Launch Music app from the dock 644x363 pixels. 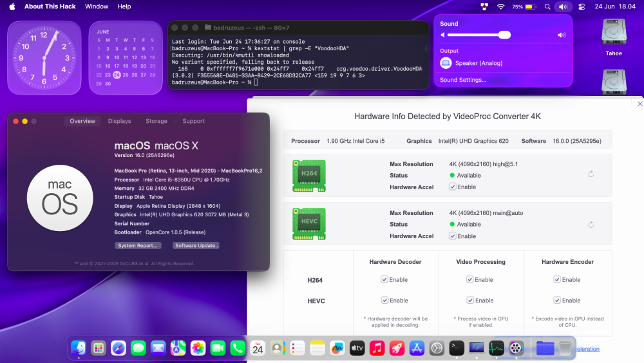pos(377,348)
